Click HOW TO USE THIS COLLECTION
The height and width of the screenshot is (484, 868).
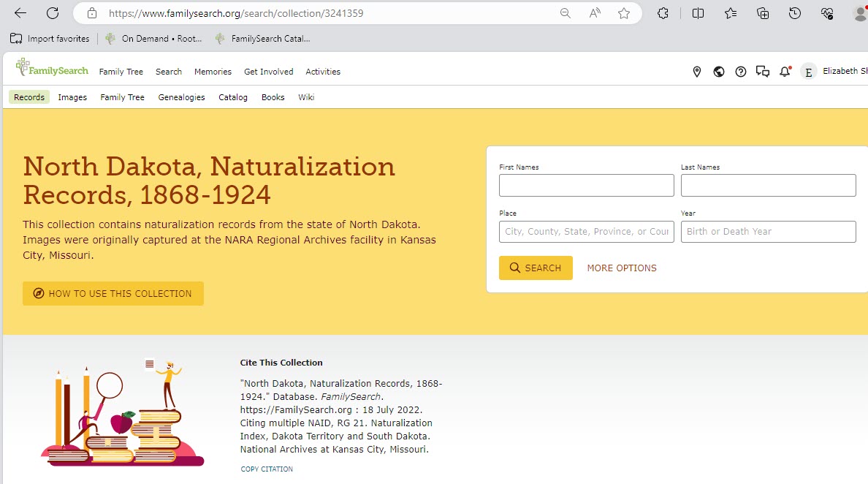click(x=113, y=293)
